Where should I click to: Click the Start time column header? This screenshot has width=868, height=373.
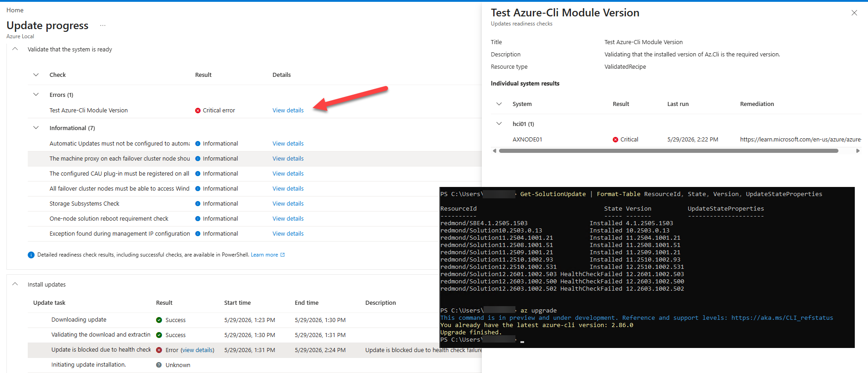pos(237,302)
